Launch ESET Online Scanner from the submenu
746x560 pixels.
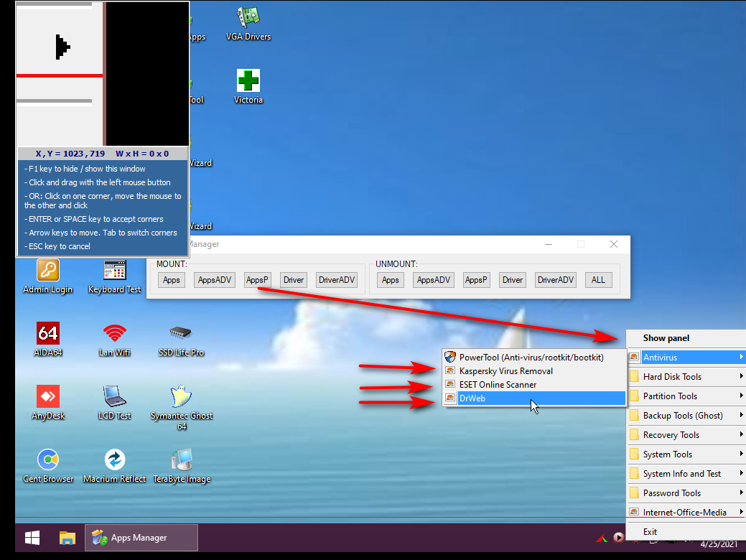534,384
